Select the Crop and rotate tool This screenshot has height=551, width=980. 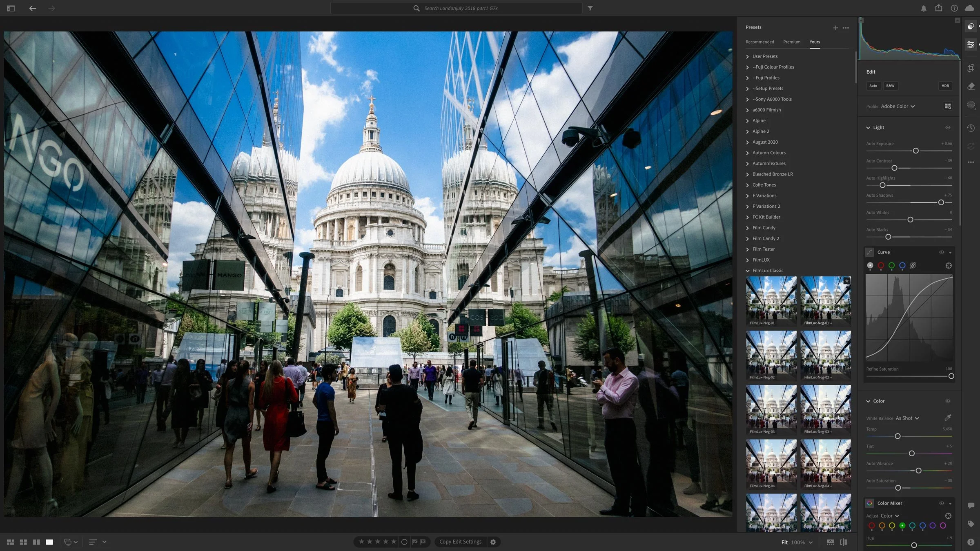click(971, 68)
